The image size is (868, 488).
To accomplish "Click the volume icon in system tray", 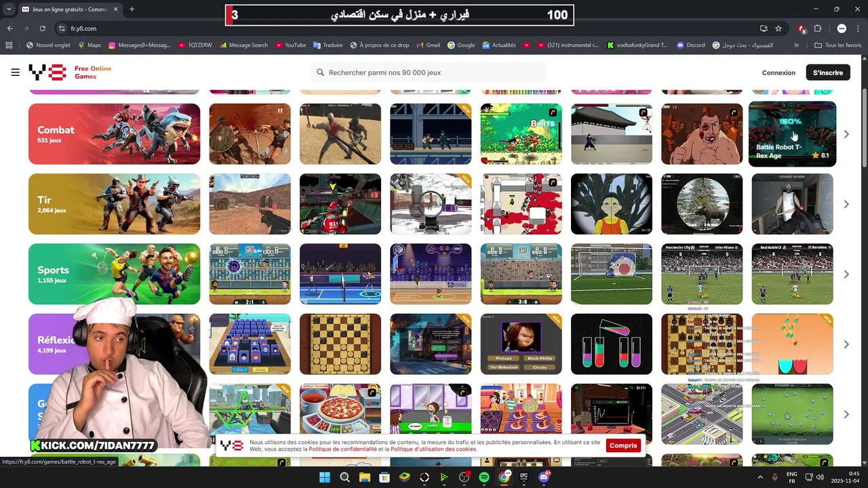I will coord(820,477).
